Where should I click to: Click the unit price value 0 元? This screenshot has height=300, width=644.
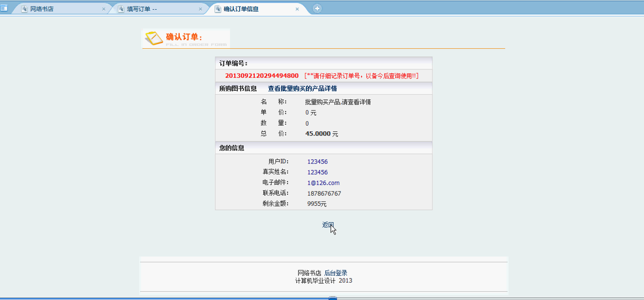pyautogui.click(x=311, y=113)
